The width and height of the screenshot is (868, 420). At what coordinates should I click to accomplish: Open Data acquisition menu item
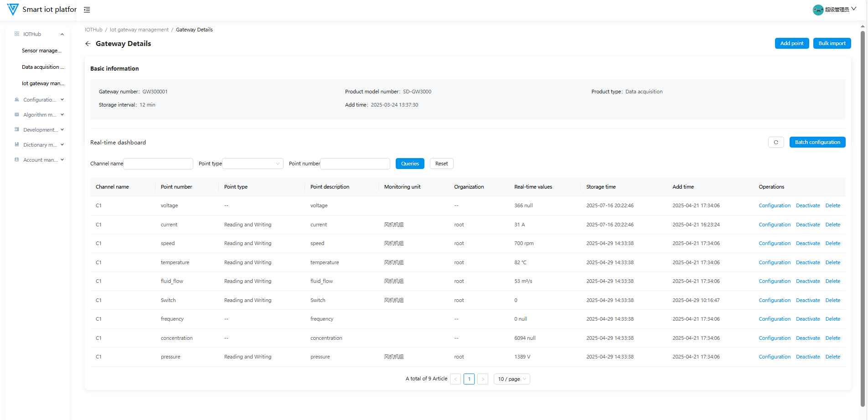(x=43, y=67)
